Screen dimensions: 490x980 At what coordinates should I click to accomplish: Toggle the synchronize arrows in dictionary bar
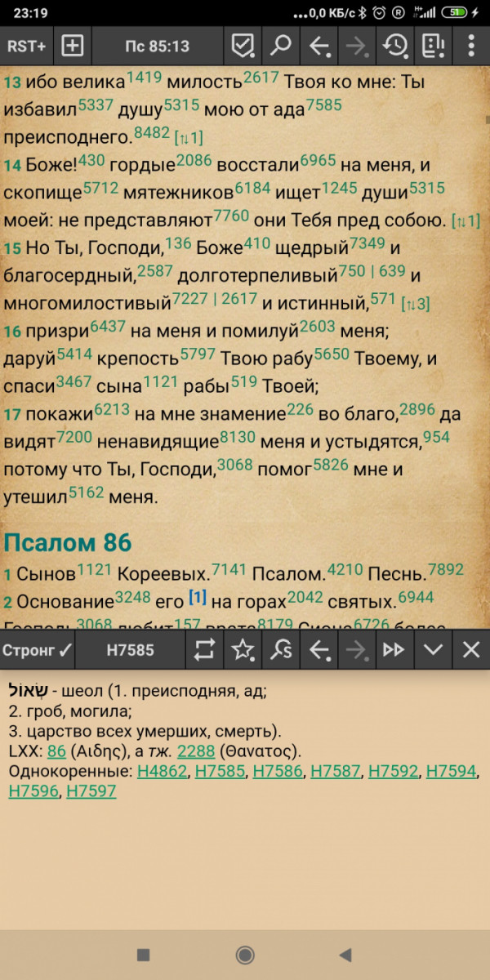204,650
